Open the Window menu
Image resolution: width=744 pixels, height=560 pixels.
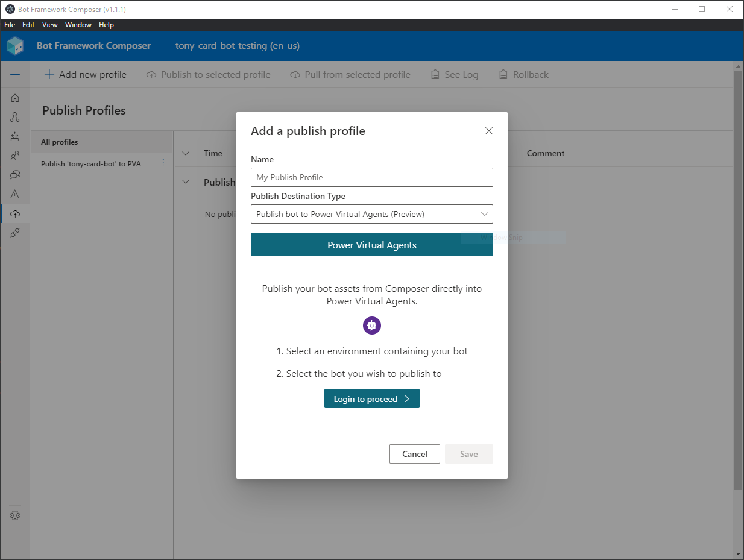tap(78, 25)
